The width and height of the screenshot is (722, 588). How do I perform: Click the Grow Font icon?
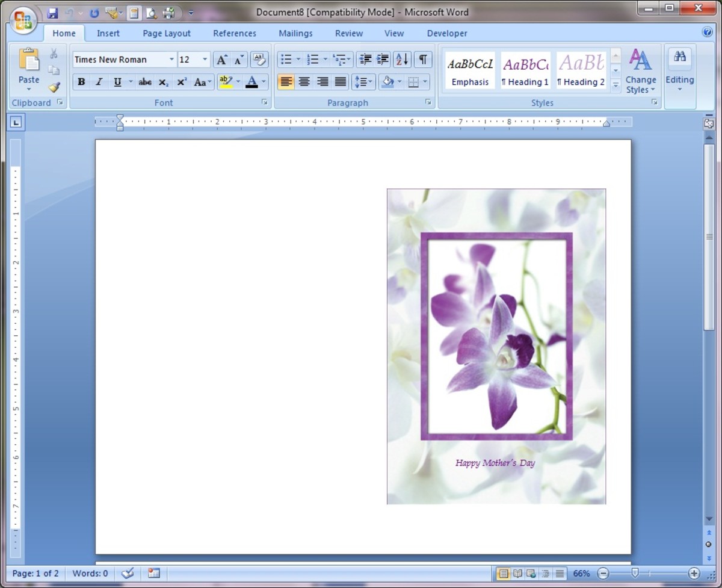point(222,60)
